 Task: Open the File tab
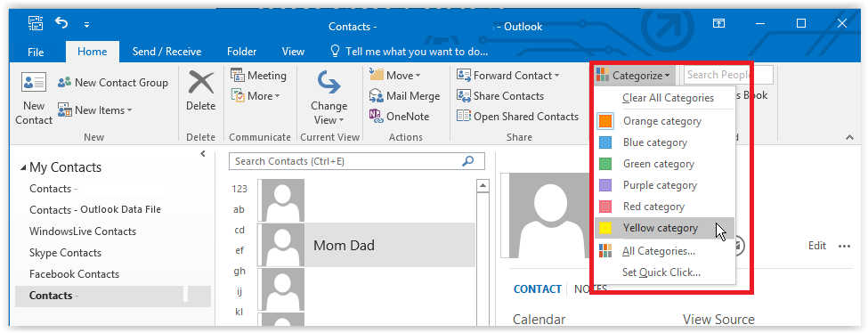36,52
